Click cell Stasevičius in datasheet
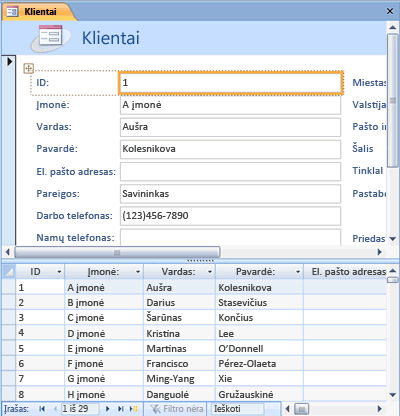 (259, 303)
